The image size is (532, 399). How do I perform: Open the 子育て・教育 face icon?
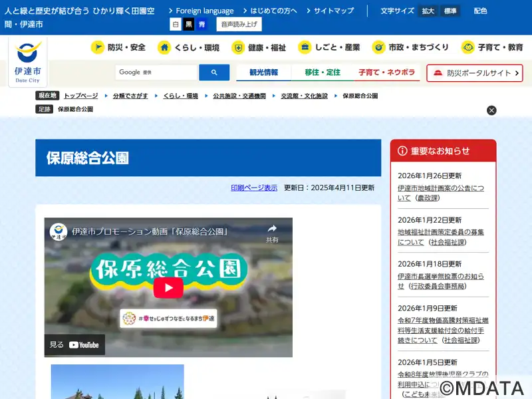pyautogui.click(x=468, y=47)
